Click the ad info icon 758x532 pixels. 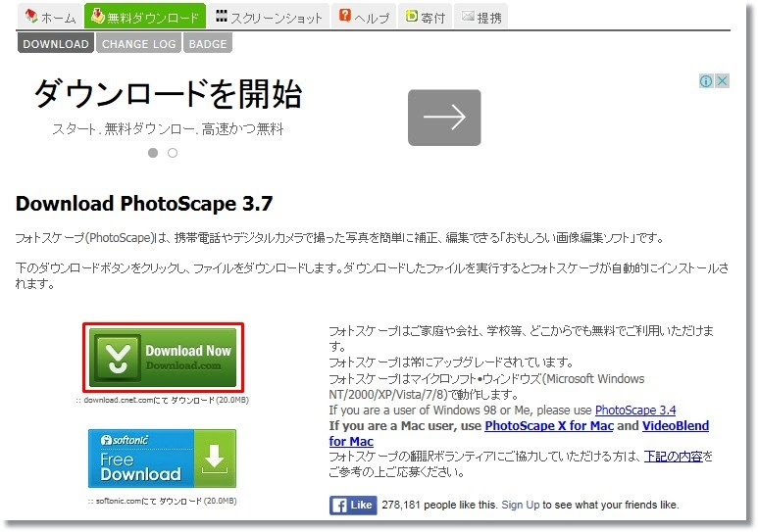706,80
